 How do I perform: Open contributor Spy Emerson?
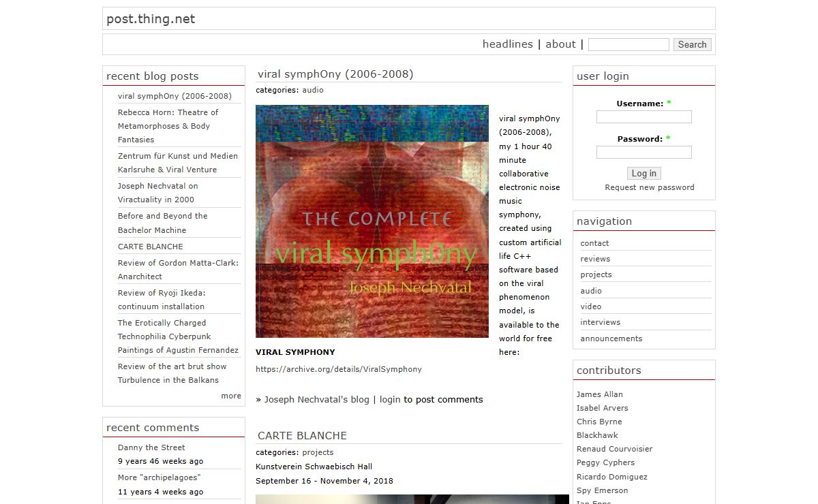(603, 490)
